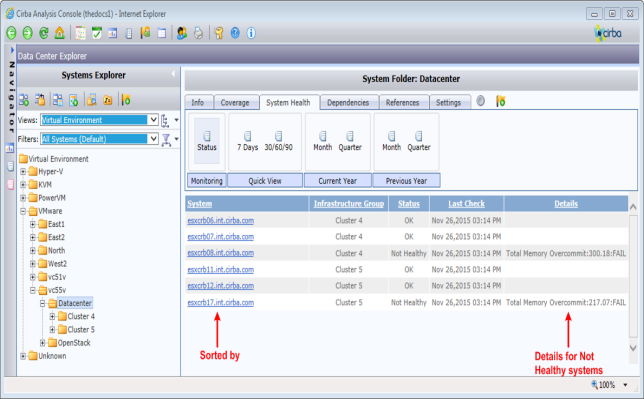644x399 pixels.
Task: Open the server icon in top toolbar
Action: [129, 33]
